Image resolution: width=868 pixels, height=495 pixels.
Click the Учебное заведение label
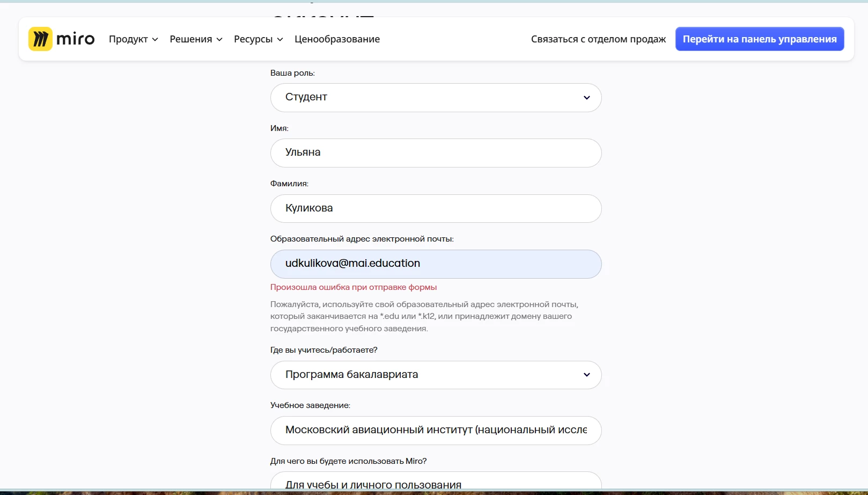(x=310, y=405)
